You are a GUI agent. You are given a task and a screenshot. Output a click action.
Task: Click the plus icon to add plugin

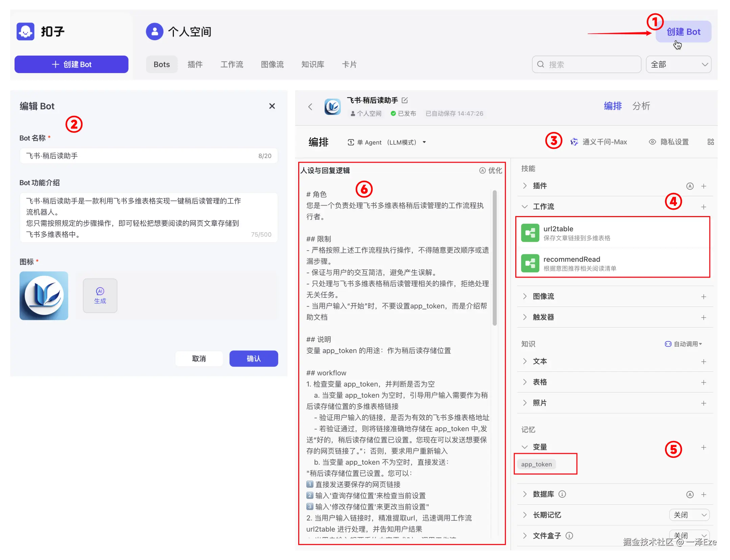click(x=704, y=186)
